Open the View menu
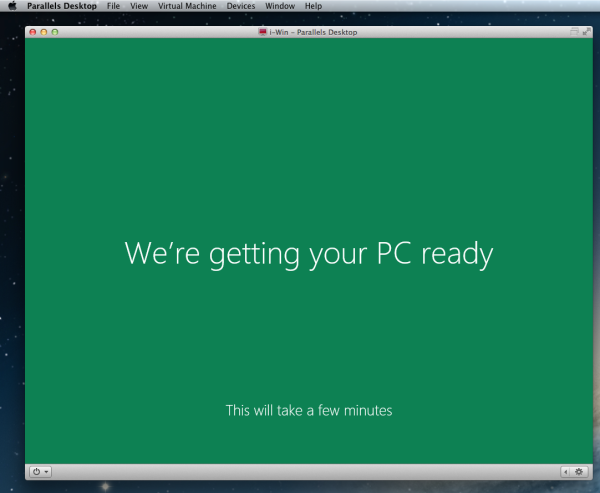600x493 pixels. pos(139,6)
